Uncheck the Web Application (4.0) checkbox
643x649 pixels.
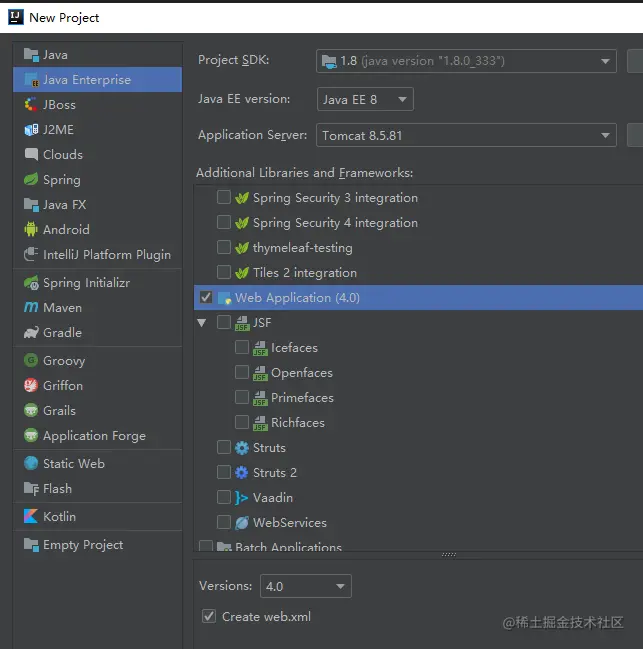pos(206,297)
